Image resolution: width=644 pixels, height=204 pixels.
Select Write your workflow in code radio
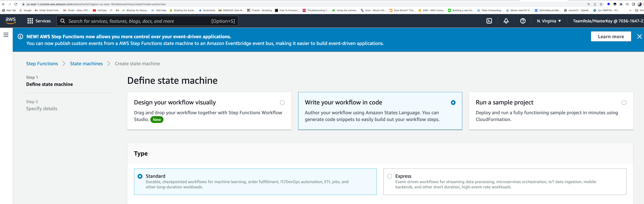coord(453,102)
